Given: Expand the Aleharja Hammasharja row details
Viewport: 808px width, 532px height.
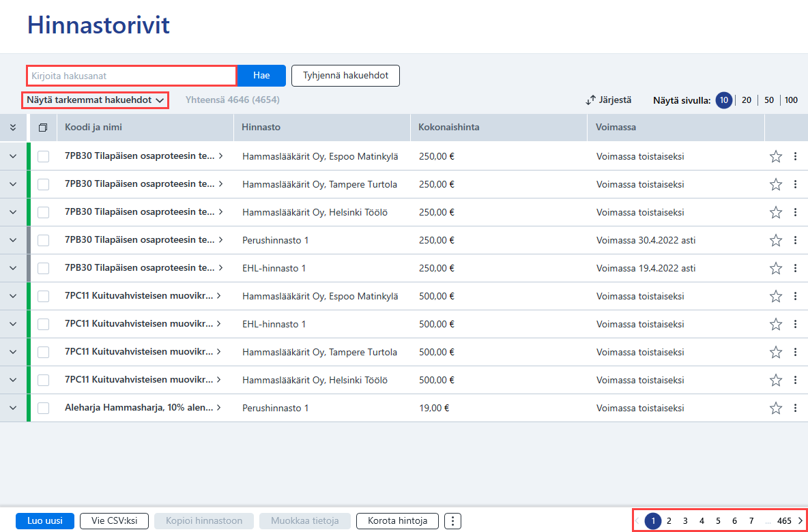Looking at the screenshot, I should tap(13, 409).
